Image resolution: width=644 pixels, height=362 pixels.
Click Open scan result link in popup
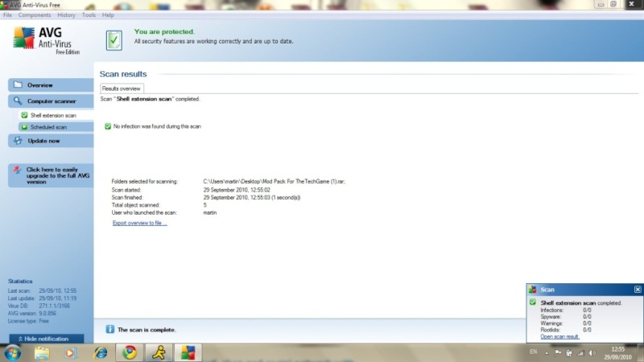click(x=559, y=336)
